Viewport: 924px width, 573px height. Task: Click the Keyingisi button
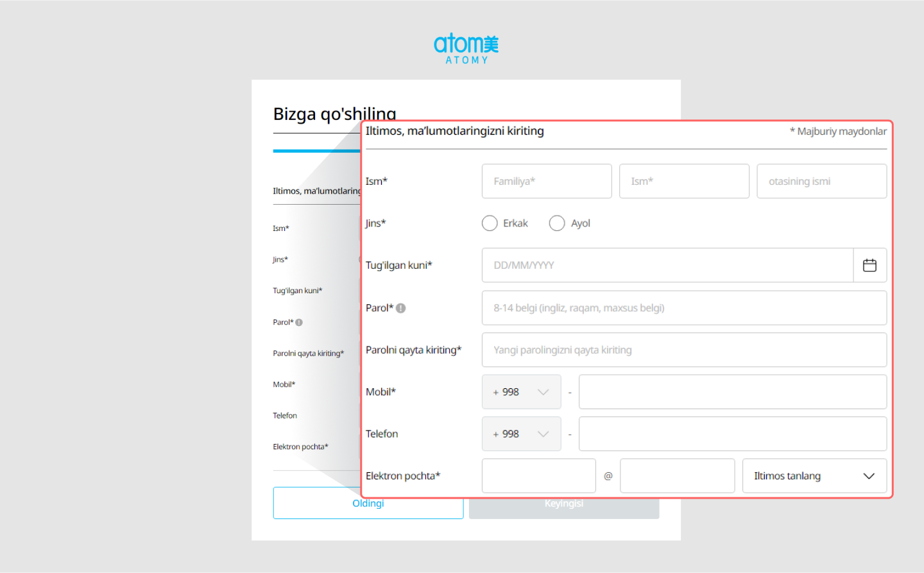(564, 507)
